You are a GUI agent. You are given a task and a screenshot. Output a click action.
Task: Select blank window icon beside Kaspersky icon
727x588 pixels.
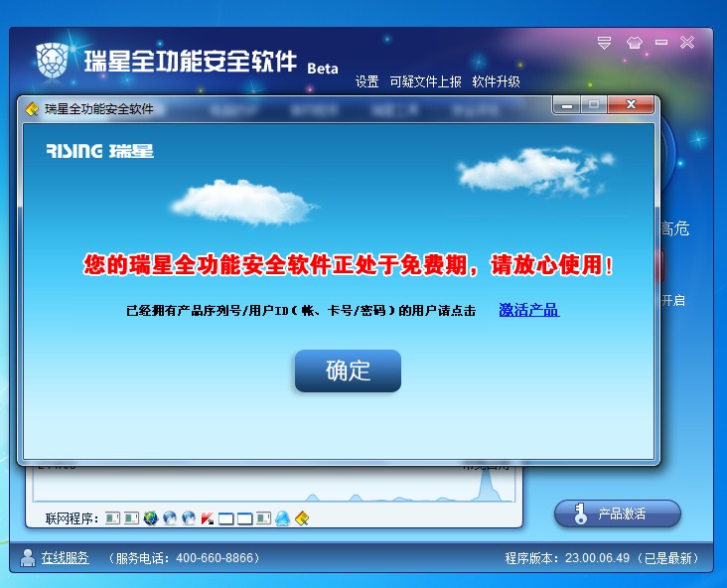[x=225, y=518]
